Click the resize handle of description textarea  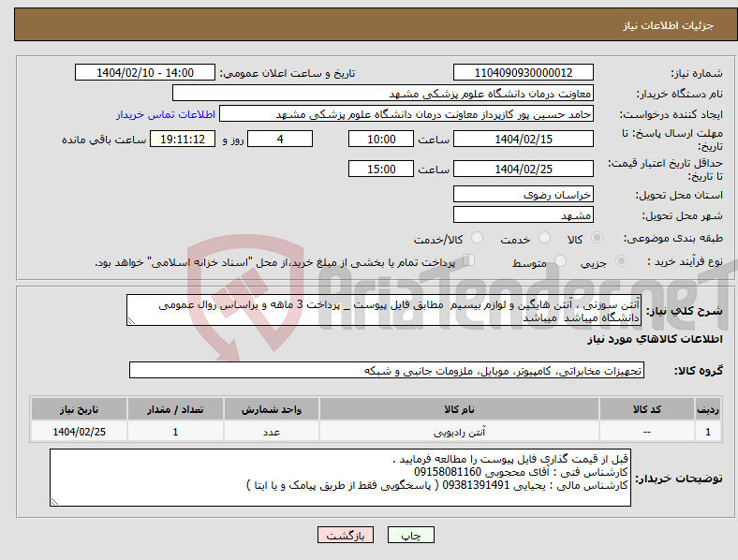point(131,321)
